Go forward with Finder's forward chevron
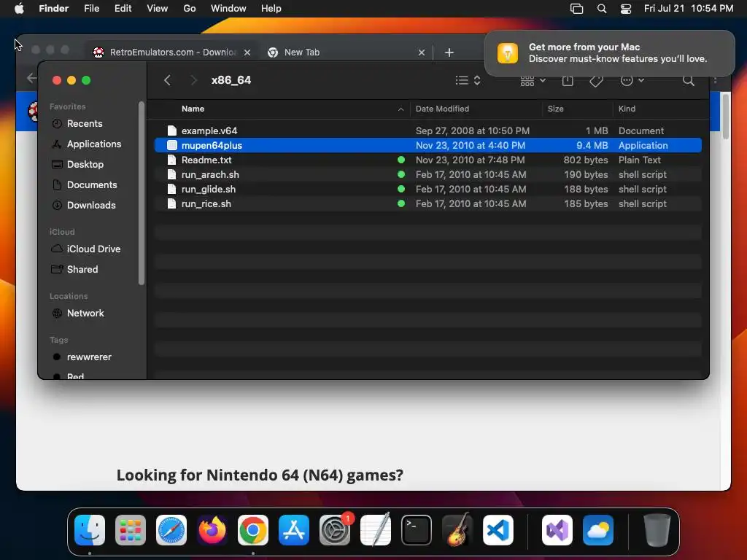747x560 pixels. (x=193, y=80)
